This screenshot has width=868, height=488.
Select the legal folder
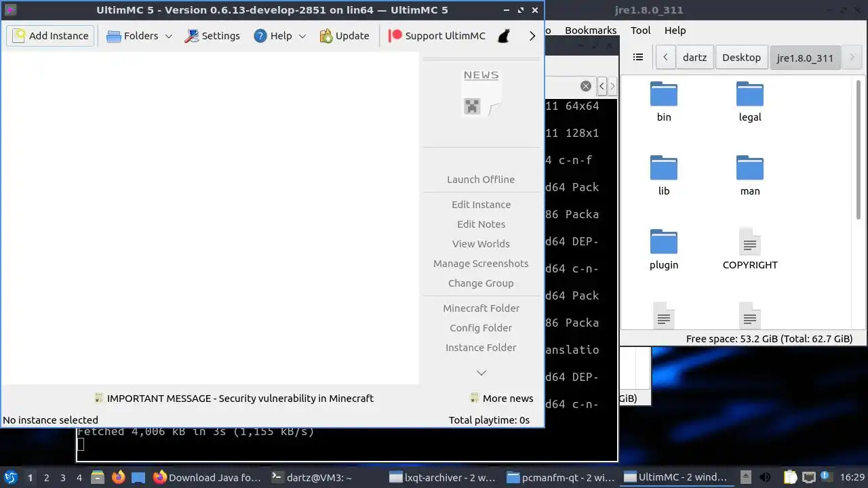750,102
